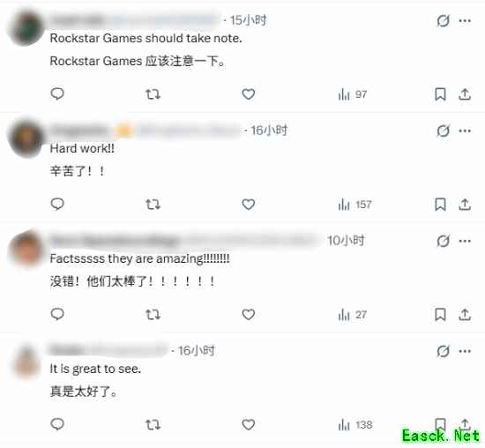Viewport: 485px width, 448px height.
Task: Open more options on the Hard work!! tweet
Action: (x=465, y=131)
